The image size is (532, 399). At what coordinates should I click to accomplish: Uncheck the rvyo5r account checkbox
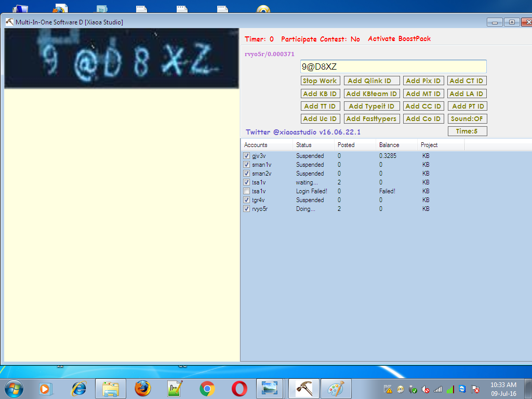(x=247, y=209)
